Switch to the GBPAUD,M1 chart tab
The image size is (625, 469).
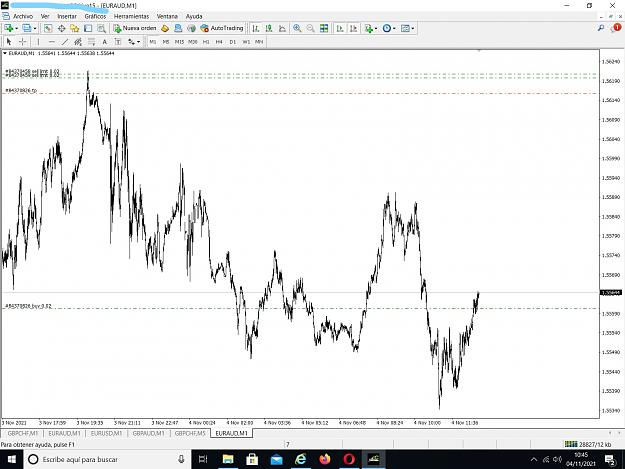point(148,433)
